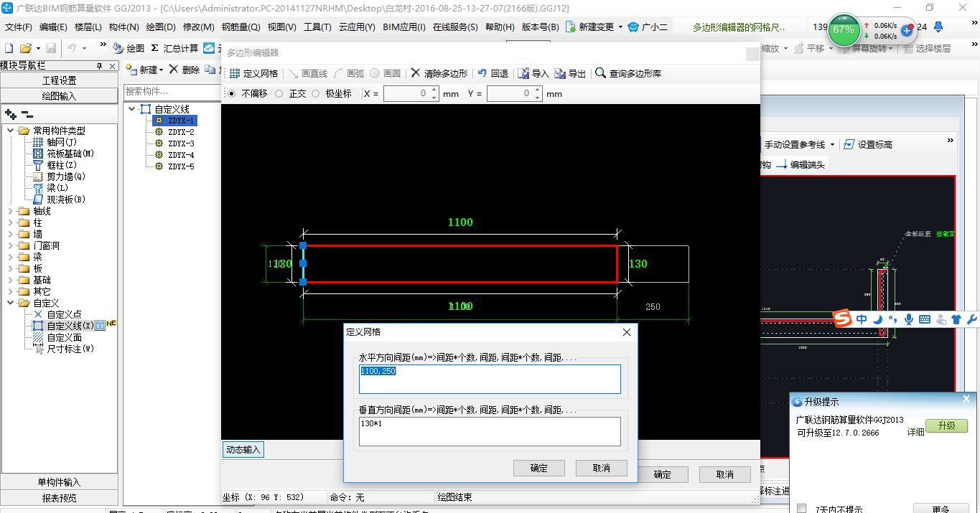Click the 定义网格 grid icon in polygon editor

[x=235, y=73]
